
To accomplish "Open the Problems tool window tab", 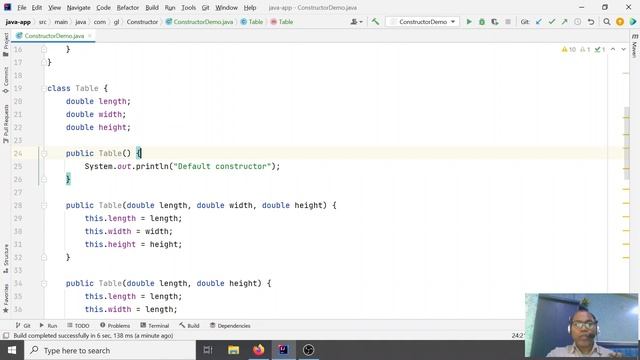I will click(x=115, y=326).
